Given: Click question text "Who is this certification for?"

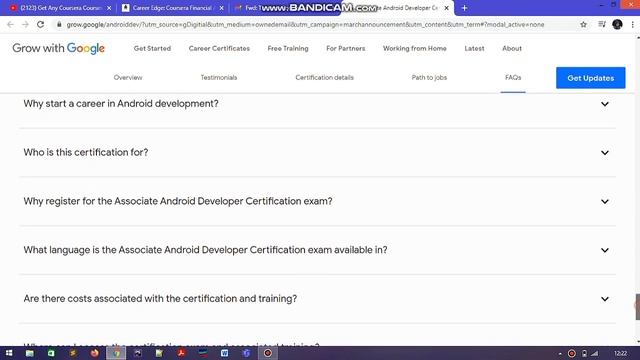Looking at the screenshot, I should [x=86, y=152].
